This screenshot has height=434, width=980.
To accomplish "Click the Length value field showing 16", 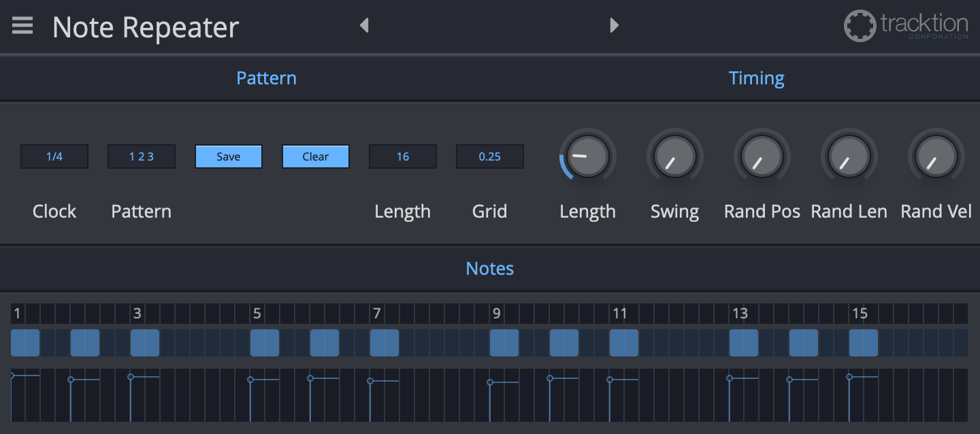I will coord(403,156).
